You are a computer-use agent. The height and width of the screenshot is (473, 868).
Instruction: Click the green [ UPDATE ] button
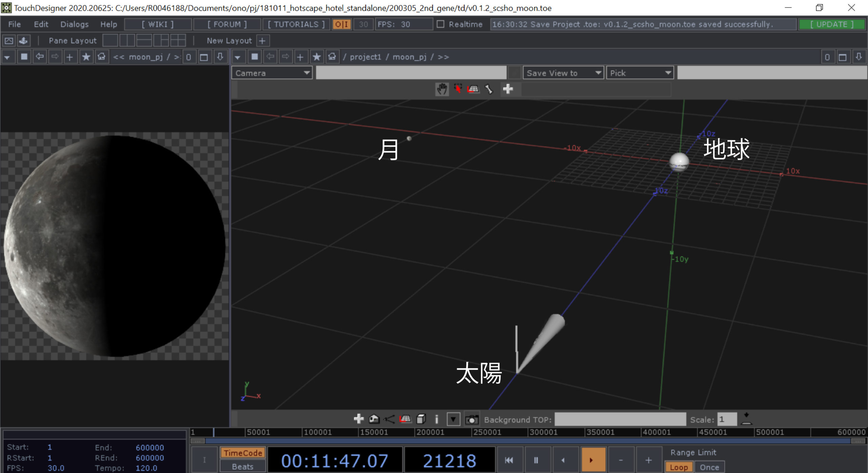click(x=832, y=24)
